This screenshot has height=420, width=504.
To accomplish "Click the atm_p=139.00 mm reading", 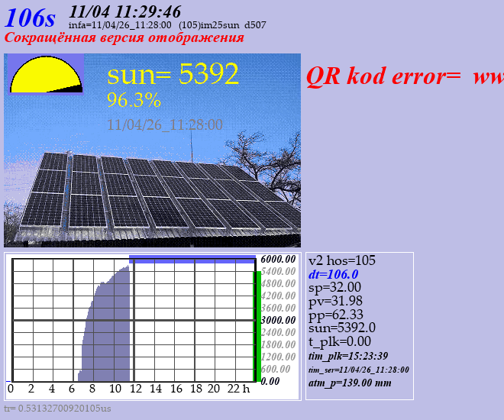I will pyautogui.click(x=350, y=383).
